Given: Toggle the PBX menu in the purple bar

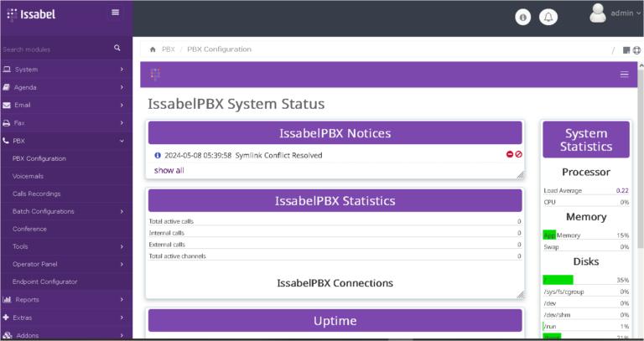Looking at the screenshot, I should (x=623, y=75).
